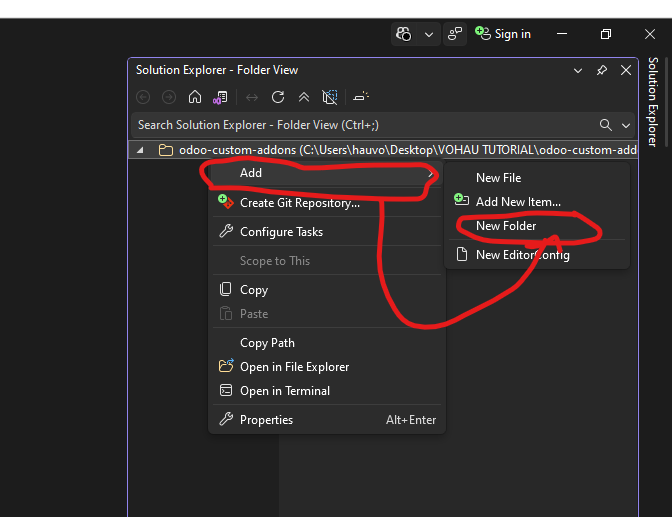This screenshot has width=672, height=517.
Task: Refresh the Solution Explorer folder view
Action: [278, 97]
